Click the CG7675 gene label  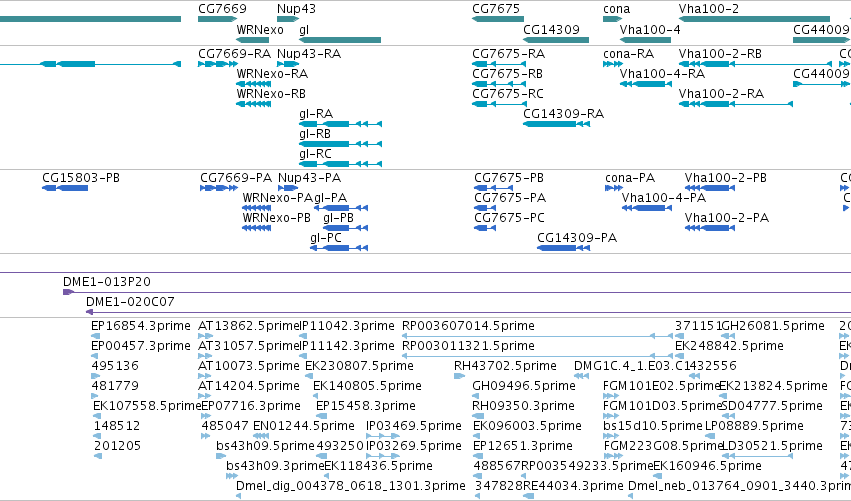[496, 9]
